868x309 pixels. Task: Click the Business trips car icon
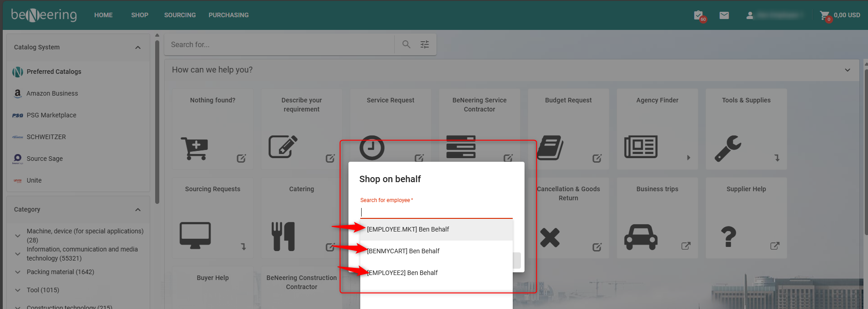640,237
